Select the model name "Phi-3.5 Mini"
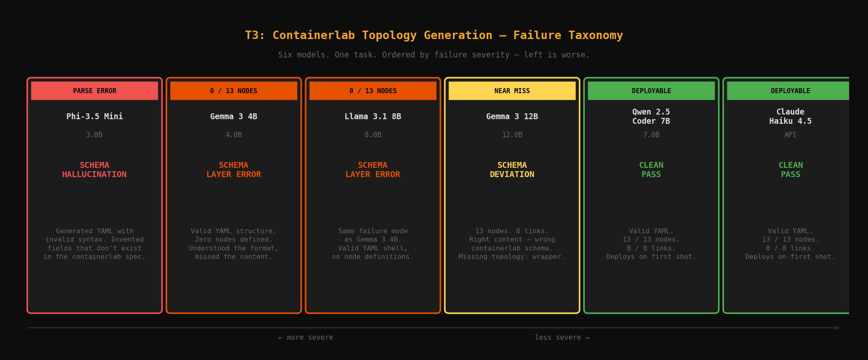This screenshot has width=868, height=360. [x=95, y=117]
